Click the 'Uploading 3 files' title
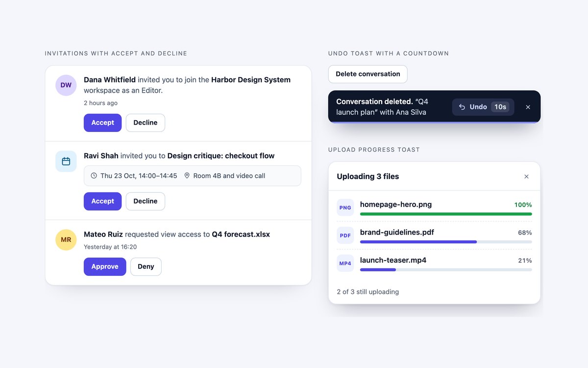Image resolution: width=588 pixels, height=368 pixels. click(368, 177)
